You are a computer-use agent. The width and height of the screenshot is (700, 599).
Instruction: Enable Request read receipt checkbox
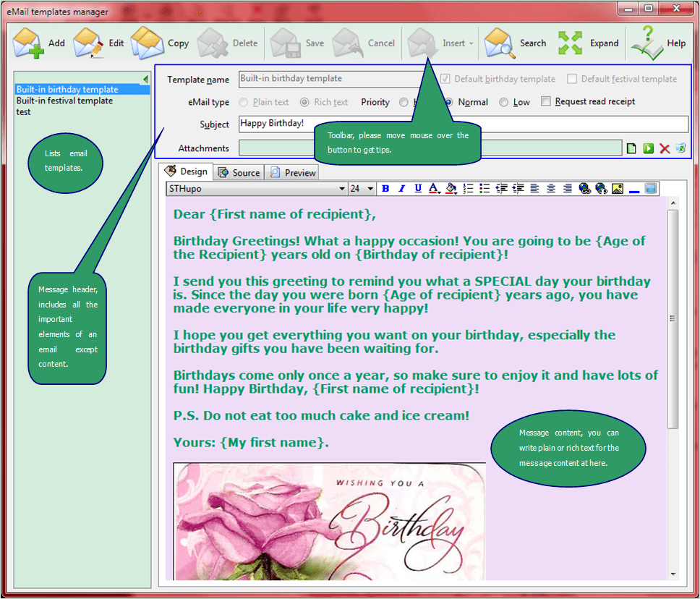pos(545,101)
